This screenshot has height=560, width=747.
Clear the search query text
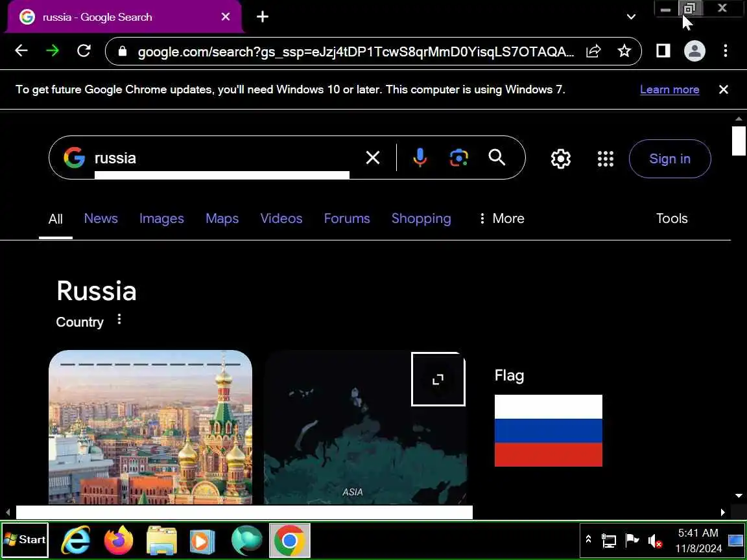point(373,157)
